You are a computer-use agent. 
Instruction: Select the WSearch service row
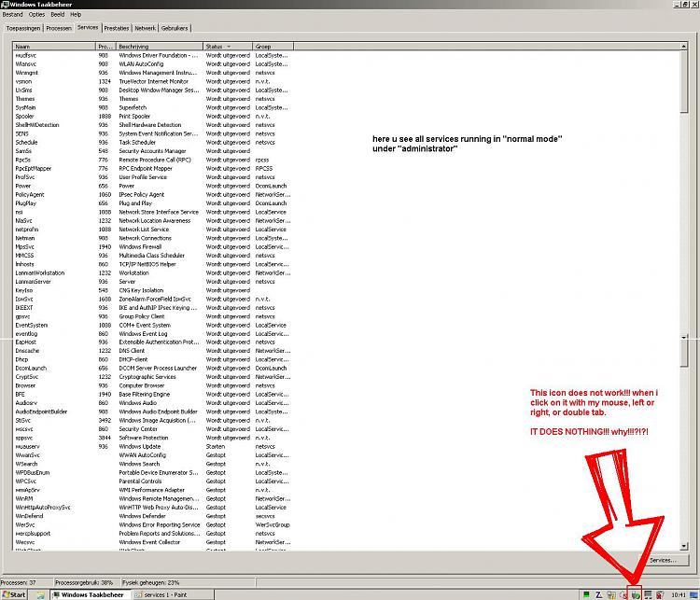point(153,464)
